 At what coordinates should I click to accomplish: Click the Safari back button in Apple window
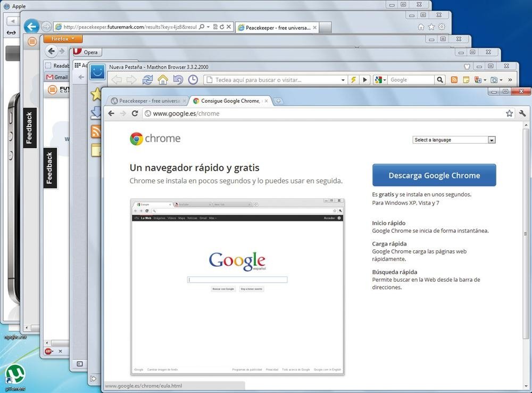tap(13, 21)
